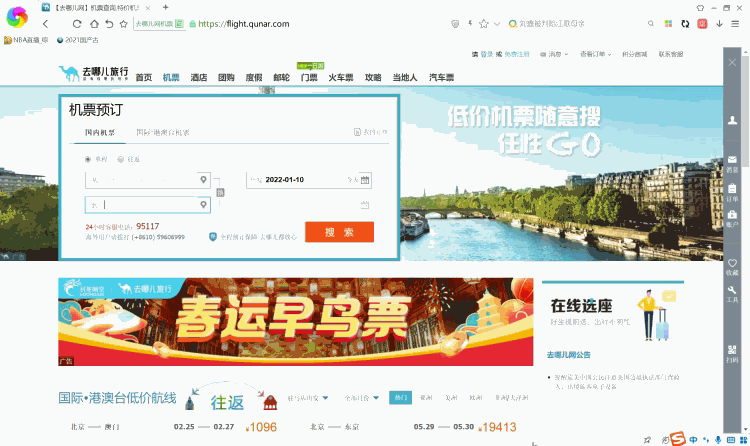This screenshot has height=446, width=750.
Task: Click the swap cities icon
Action: (221, 192)
